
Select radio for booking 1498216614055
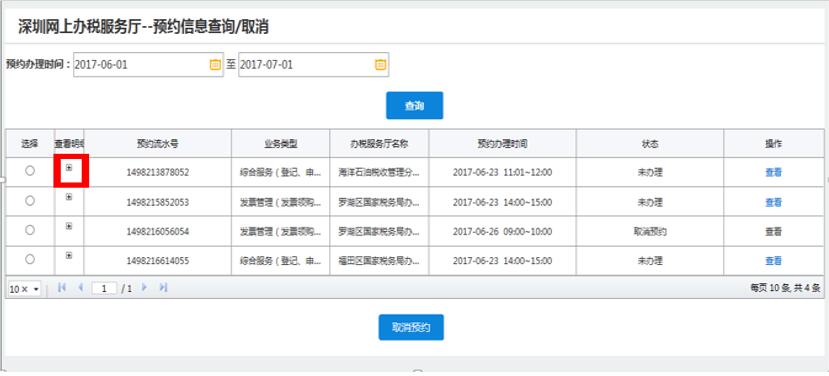point(30,259)
